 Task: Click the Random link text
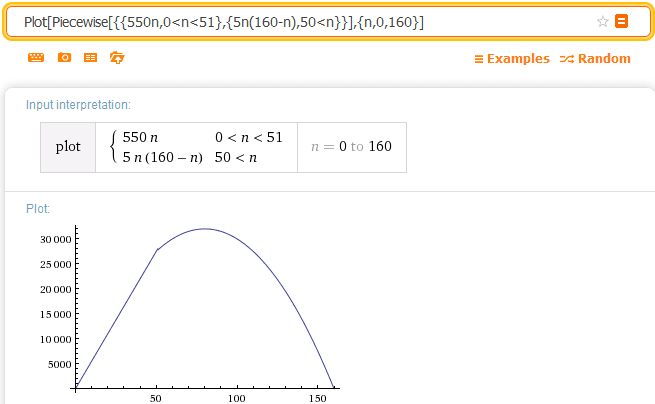[x=604, y=59]
